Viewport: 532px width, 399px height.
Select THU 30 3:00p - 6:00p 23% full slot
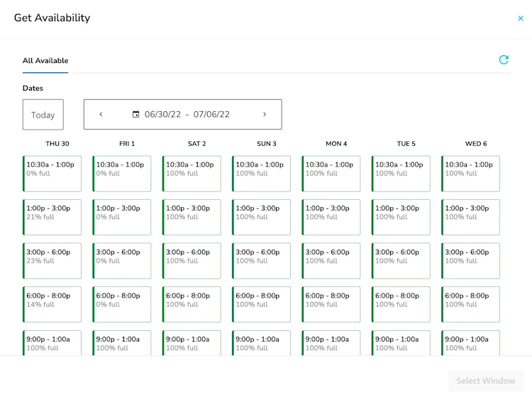coord(52,261)
